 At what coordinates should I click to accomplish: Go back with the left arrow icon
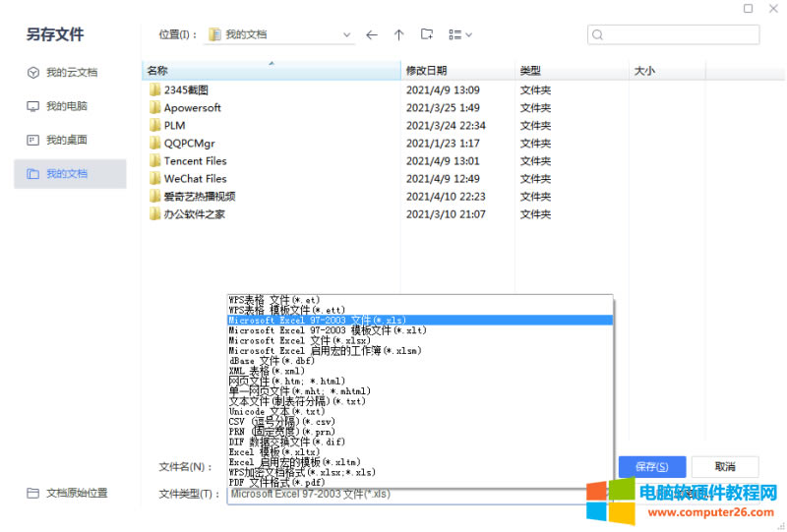[372, 35]
